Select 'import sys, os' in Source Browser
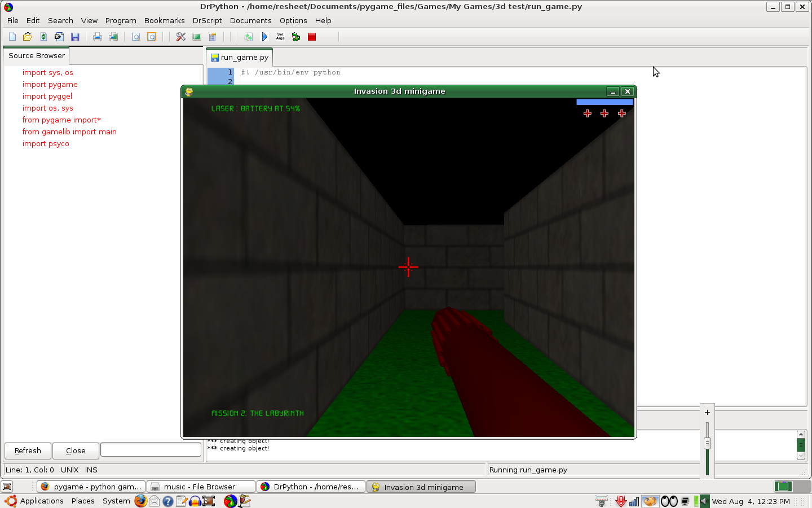This screenshot has width=812, height=508. 48,72
